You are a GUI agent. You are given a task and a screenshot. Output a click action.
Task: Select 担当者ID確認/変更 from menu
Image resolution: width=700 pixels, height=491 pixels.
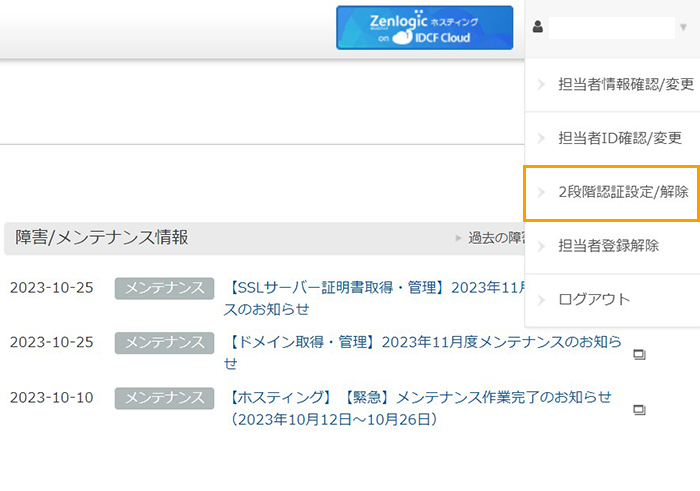[619, 138]
